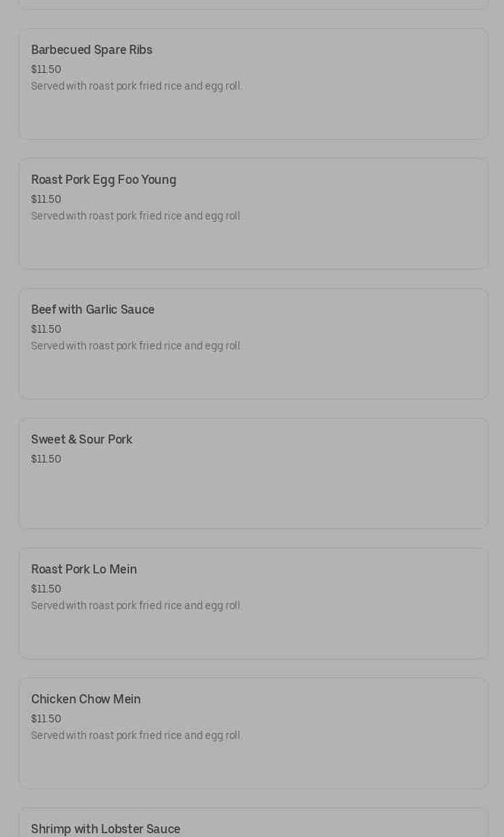Click the Chicken Chow Mein $11.50 price
The image size is (504, 837).
pos(46,719)
